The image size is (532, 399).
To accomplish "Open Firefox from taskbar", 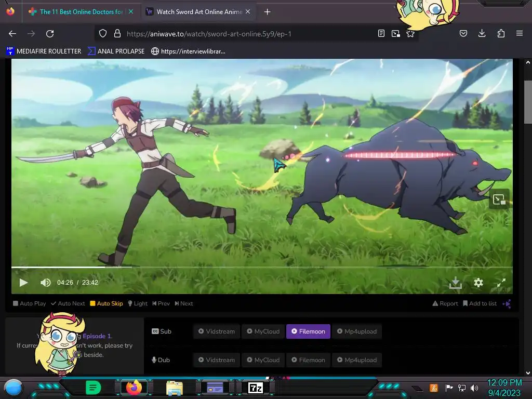I will point(134,388).
